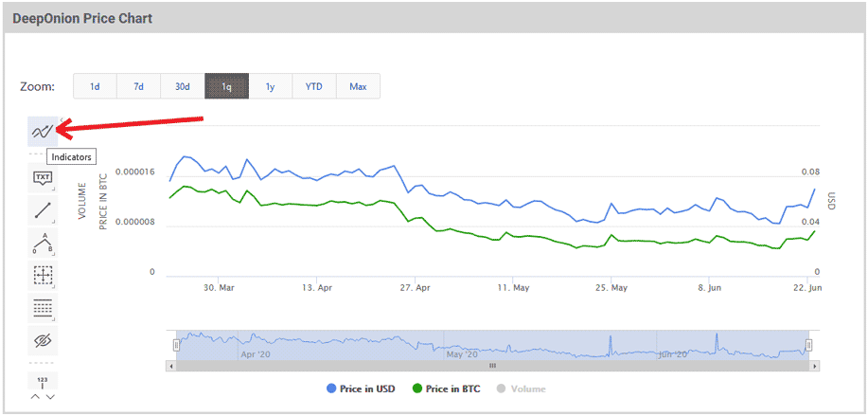Set zoom range to 1y

(270, 86)
